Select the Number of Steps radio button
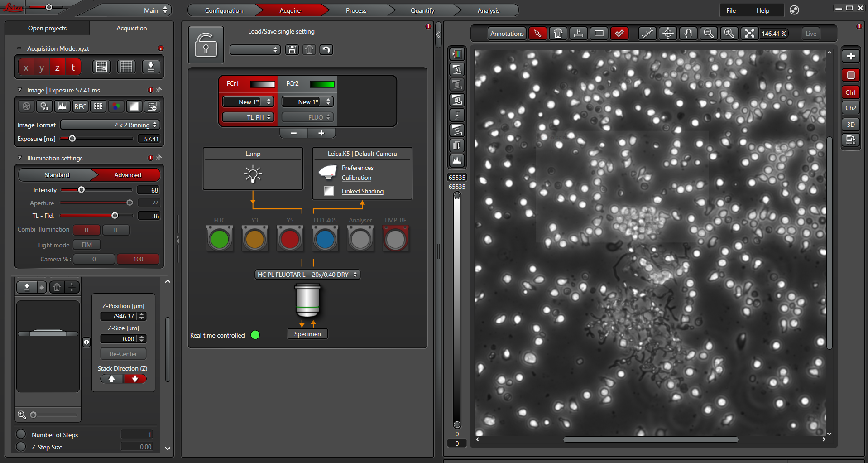The height and width of the screenshot is (463, 868). [x=21, y=434]
